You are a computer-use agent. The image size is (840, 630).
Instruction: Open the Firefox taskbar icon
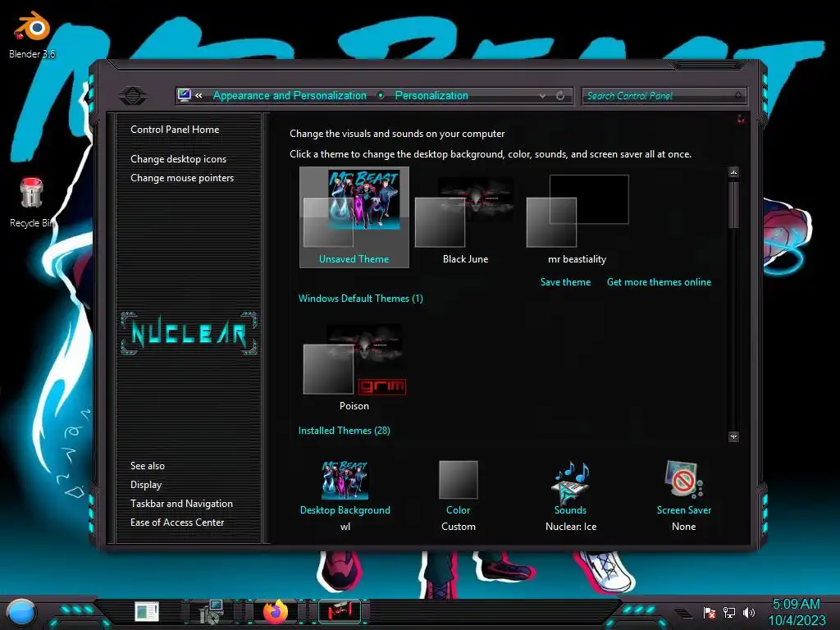coord(276,612)
